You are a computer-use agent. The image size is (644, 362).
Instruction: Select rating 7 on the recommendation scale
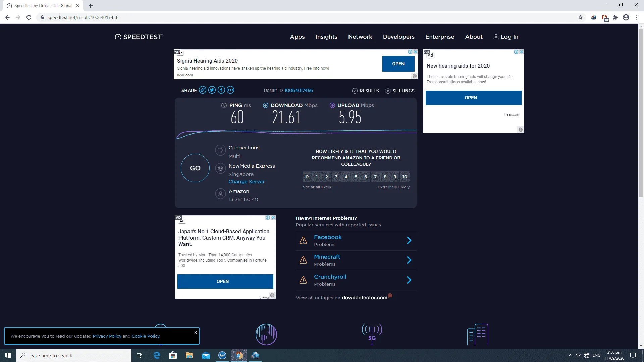coord(375,177)
